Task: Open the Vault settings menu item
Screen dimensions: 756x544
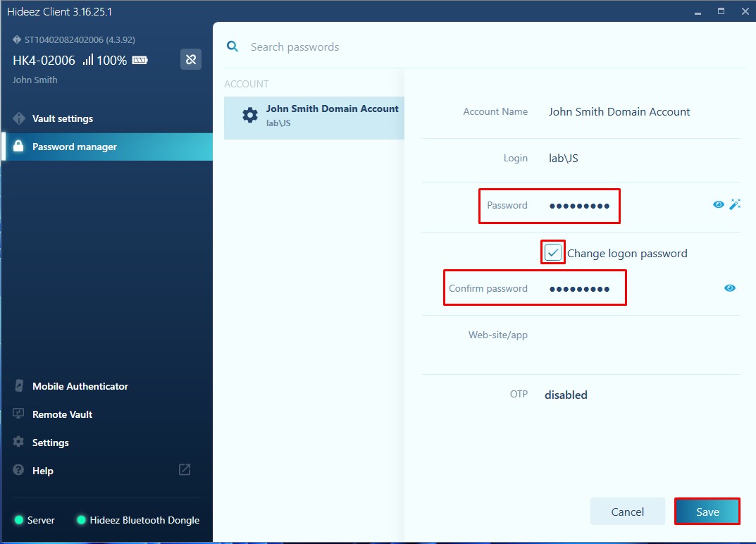Action: pos(62,118)
